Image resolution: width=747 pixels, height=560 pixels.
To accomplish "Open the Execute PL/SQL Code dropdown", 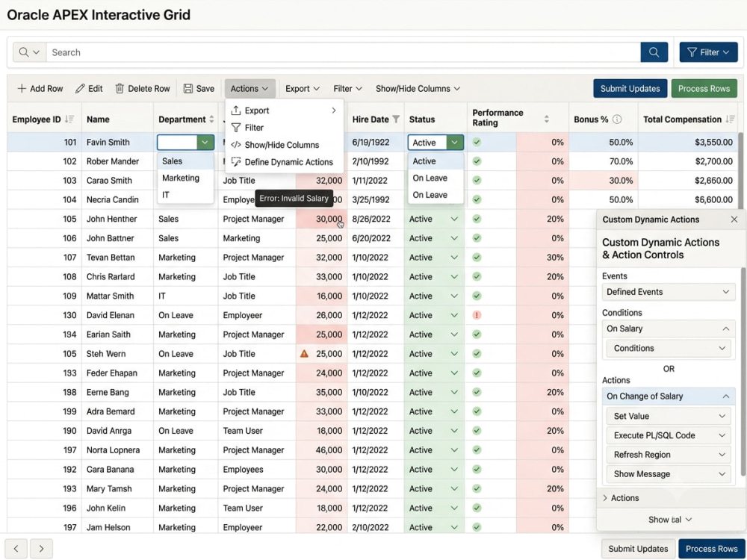I will coord(668,435).
